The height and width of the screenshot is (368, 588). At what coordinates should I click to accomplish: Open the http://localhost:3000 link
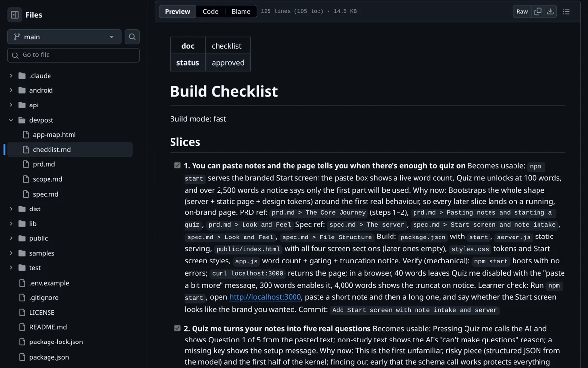(265, 297)
